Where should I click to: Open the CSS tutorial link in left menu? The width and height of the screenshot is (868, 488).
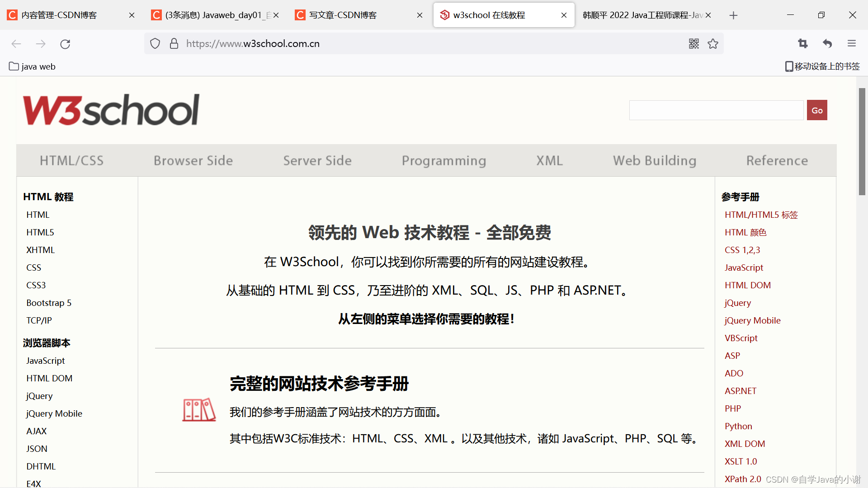[33, 267]
